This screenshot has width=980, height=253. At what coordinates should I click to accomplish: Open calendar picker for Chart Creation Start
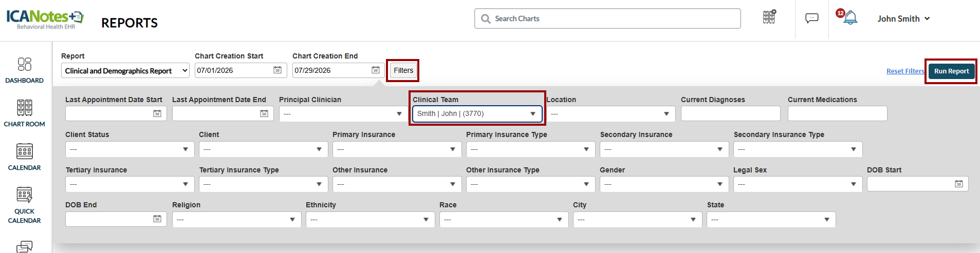click(278, 70)
